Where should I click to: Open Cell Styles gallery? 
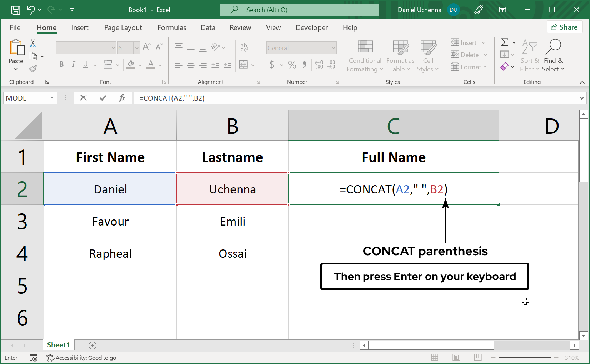pos(427,56)
